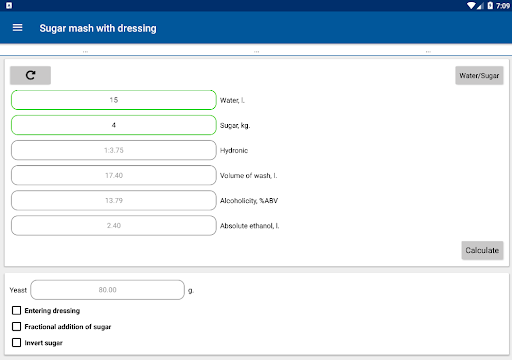512x360 pixels.
Task: Click the refresh reset button
Action: point(30,75)
